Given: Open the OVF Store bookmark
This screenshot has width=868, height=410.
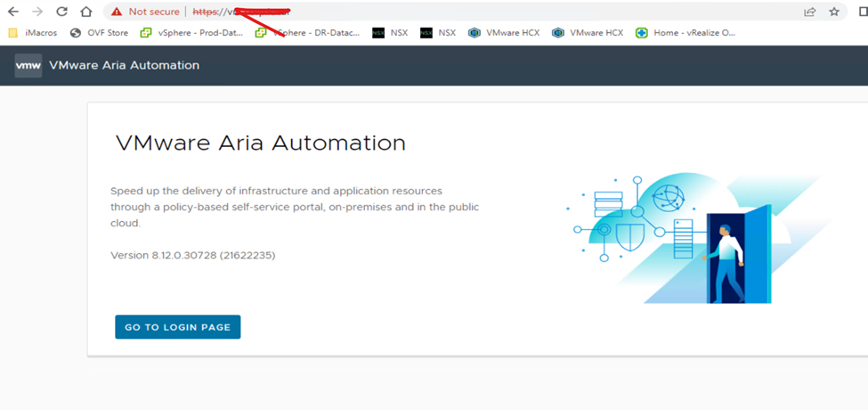Looking at the screenshot, I should [99, 33].
